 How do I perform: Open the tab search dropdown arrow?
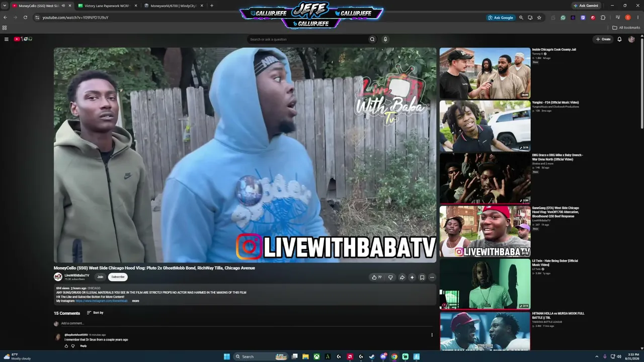tap(5, 6)
